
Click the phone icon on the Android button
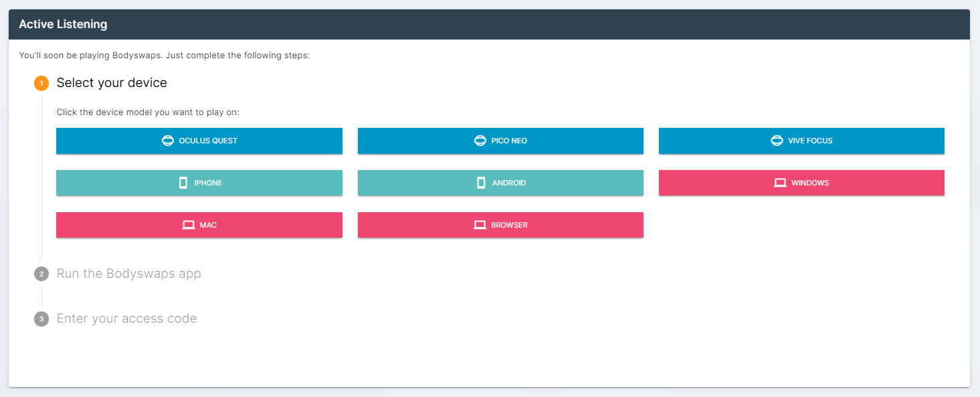(x=480, y=182)
